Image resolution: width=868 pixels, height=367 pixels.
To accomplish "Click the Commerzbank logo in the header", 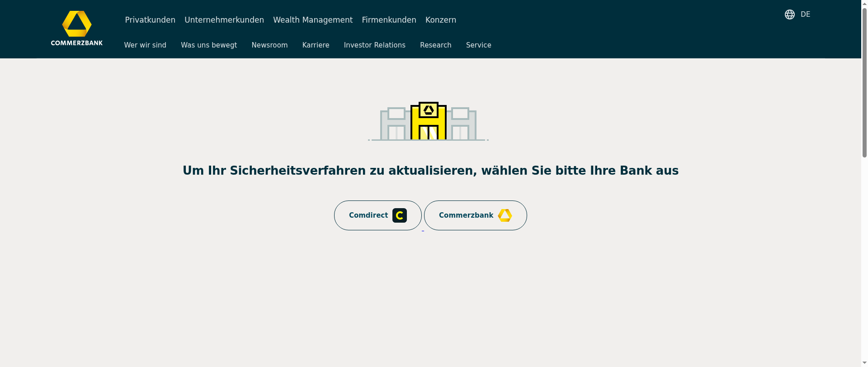I will (77, 28).
